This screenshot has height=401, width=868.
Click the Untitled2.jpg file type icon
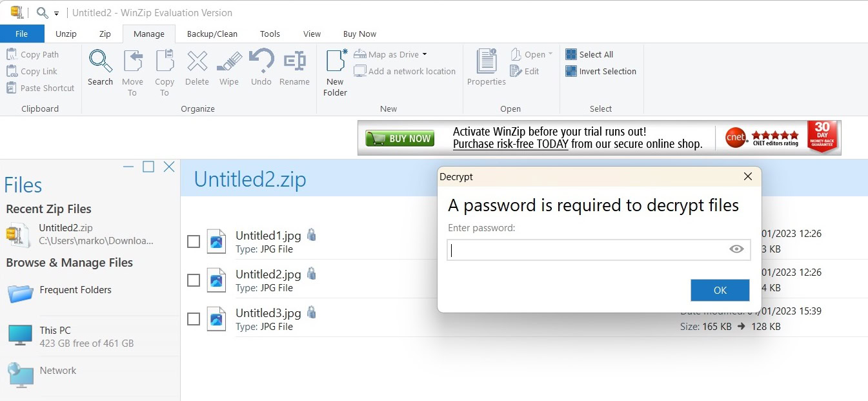(x=216, y=280)
